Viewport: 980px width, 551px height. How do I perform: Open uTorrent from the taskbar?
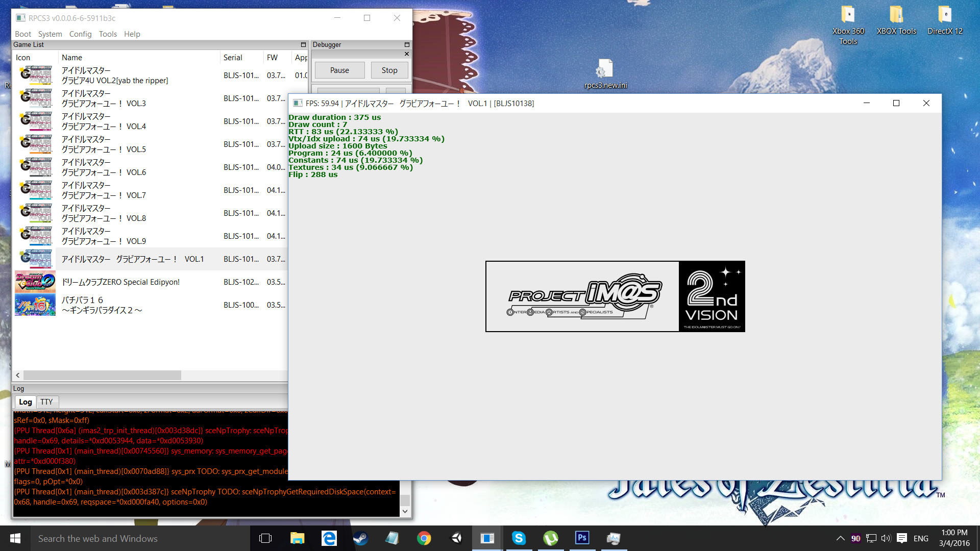point(550,538)
